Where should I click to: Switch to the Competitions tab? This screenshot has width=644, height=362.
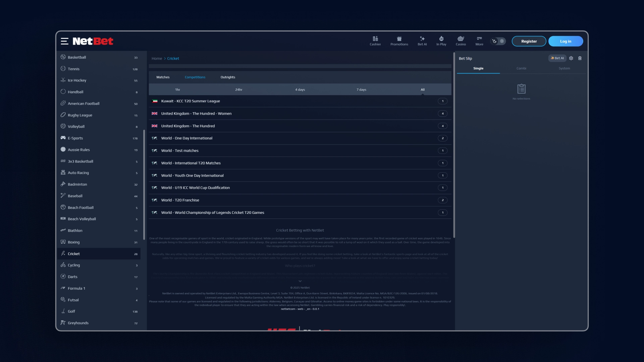tap(195, 77)
